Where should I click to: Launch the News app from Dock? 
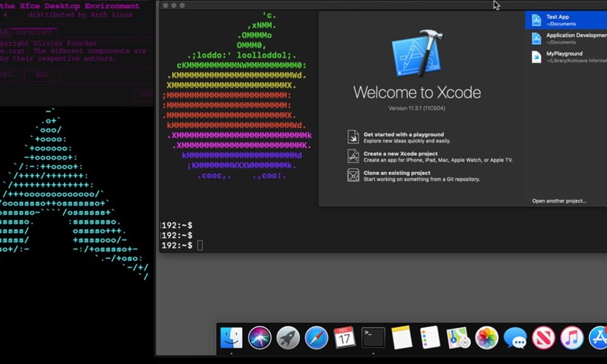pos(543,338)
